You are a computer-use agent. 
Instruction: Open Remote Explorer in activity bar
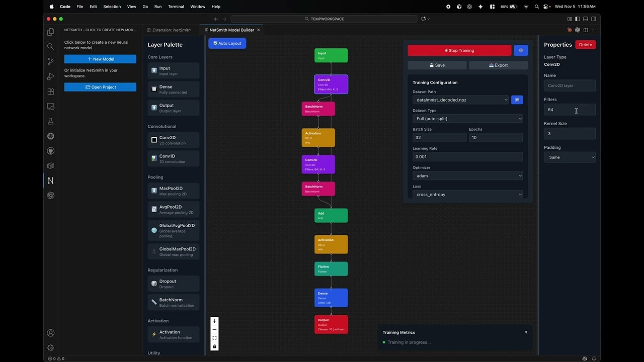click(x=50, y=107)
